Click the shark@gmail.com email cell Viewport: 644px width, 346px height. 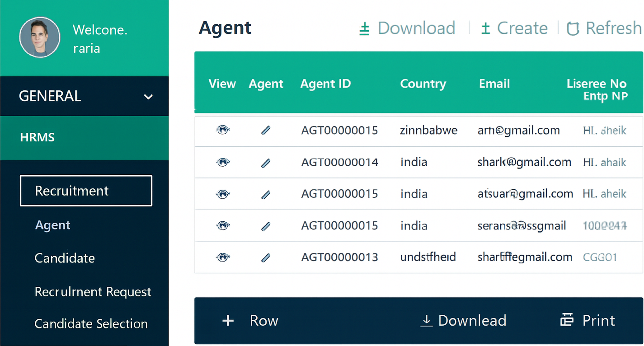[524, 162]
